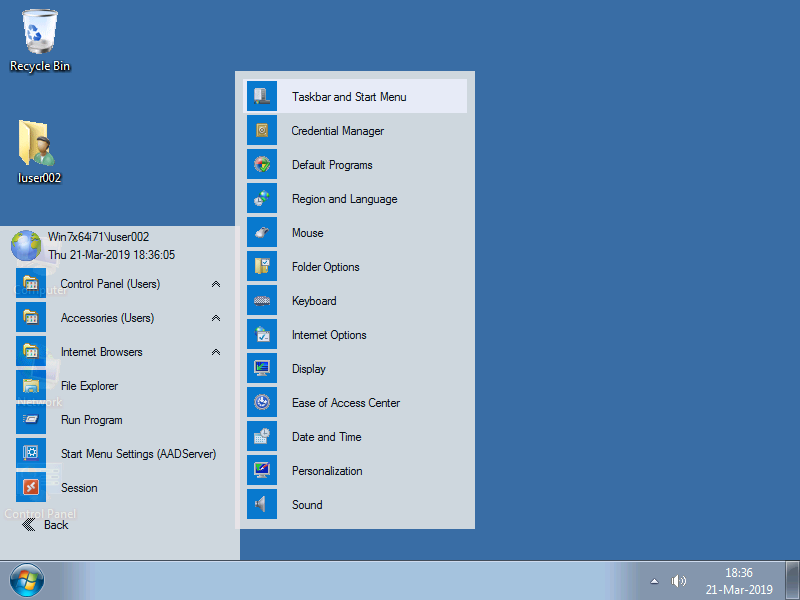Screen dimensions: 800x600
Task: Show hidden system tray icons arrow
Action: (654, 581)
